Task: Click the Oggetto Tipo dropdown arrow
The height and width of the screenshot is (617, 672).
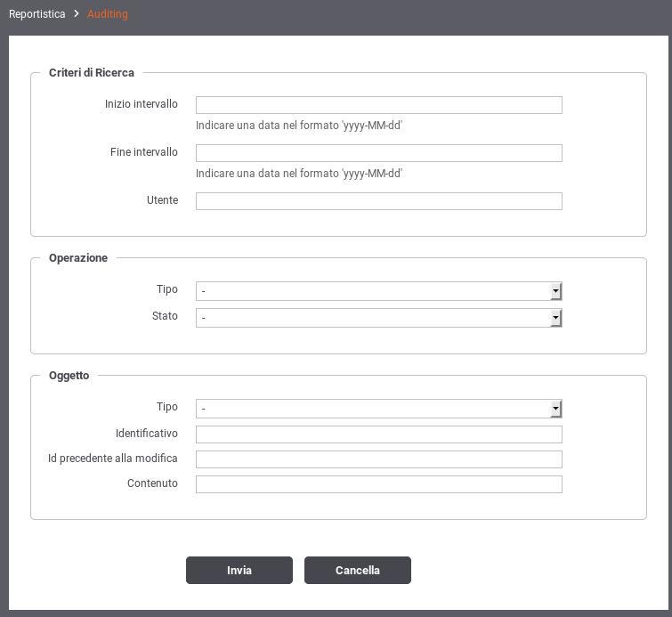Action: point(556,409)
